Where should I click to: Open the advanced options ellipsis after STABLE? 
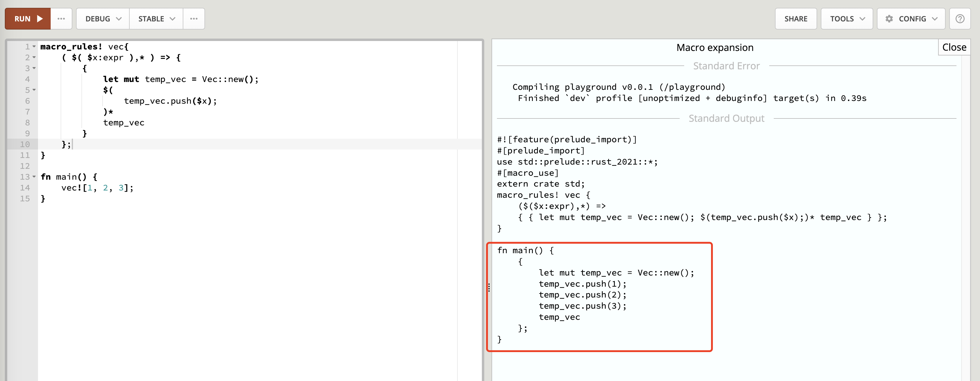[194, 19]
